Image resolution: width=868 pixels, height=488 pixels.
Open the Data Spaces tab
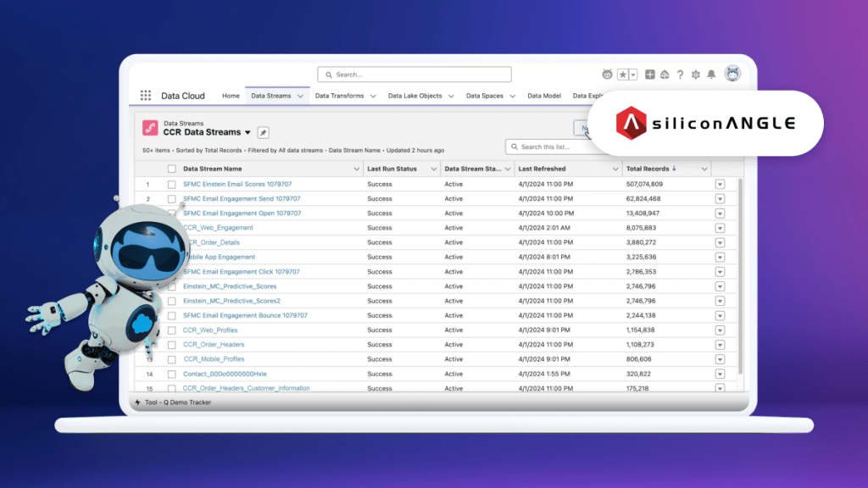(484, 96)
